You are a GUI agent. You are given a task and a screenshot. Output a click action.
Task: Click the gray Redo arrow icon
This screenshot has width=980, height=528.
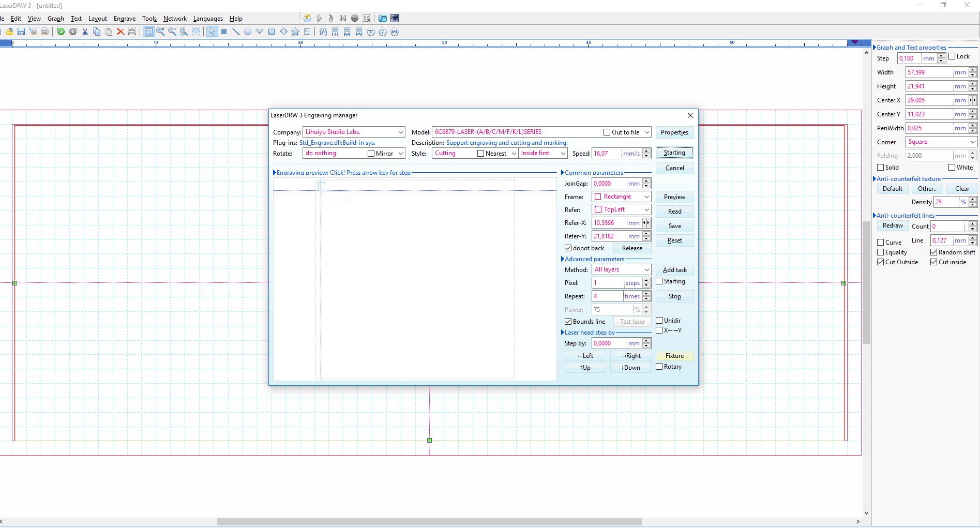pyautogui.click(x=73, y=32)
